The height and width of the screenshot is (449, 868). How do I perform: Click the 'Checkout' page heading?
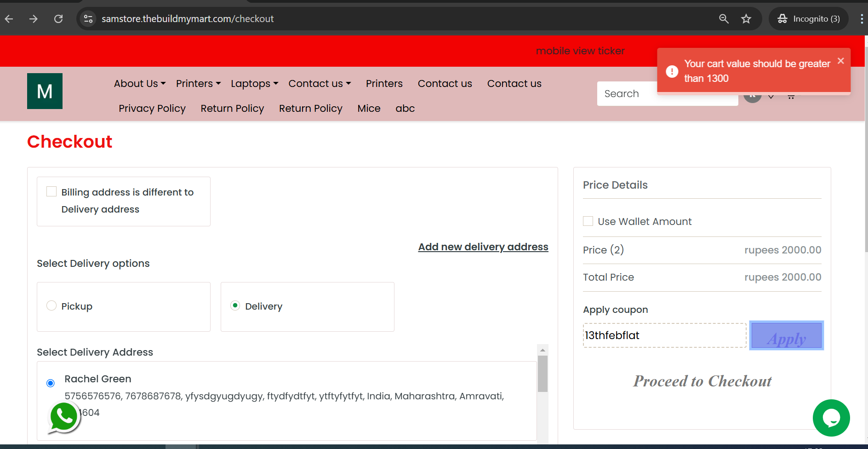pos(69,142)
